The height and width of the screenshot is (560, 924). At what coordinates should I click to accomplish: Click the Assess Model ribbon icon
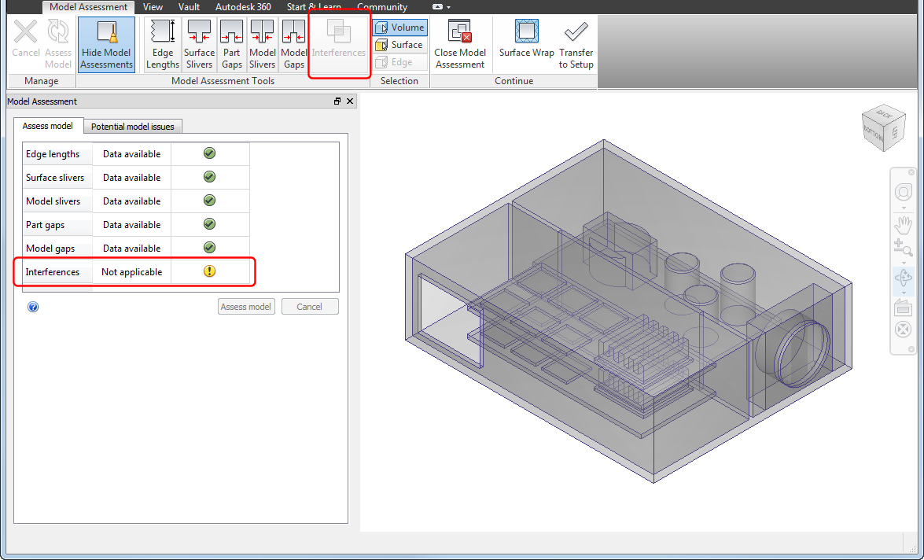[57, 45]
